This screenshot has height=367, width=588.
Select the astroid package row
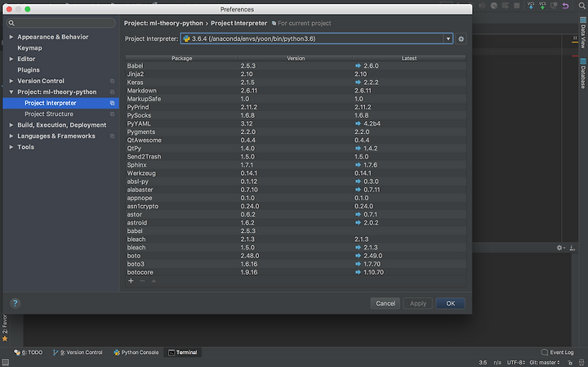point(296,222)
